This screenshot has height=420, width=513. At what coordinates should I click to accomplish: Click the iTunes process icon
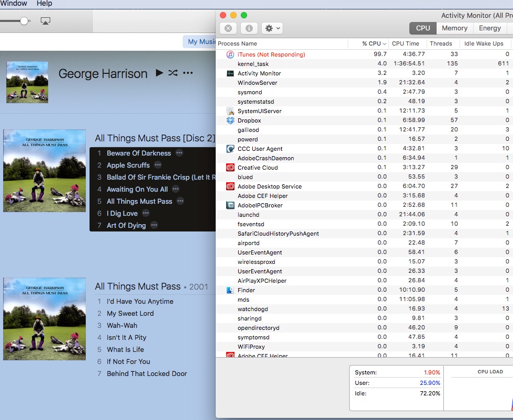click(x=230, y=54)
